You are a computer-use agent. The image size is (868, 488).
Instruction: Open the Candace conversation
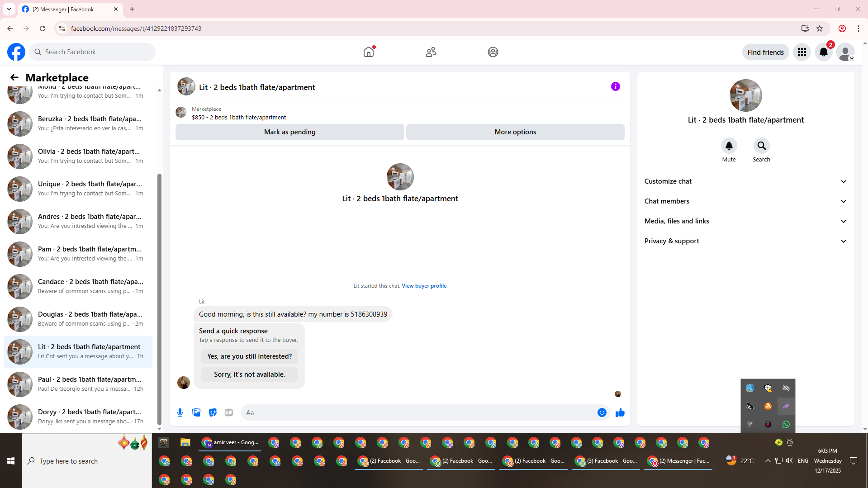click(78, 286)
